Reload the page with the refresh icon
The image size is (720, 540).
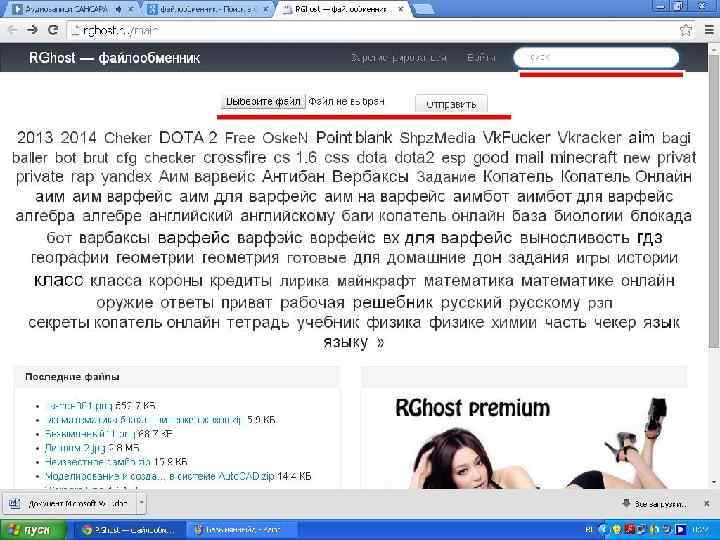(x=53, y=30)
